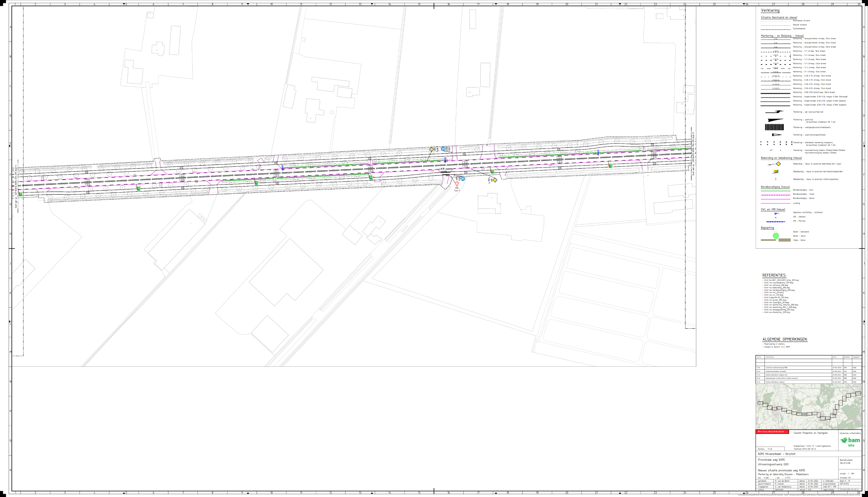
Task: Click the shaded current-sheet box on overview map
Action: [x=805, y=414]
